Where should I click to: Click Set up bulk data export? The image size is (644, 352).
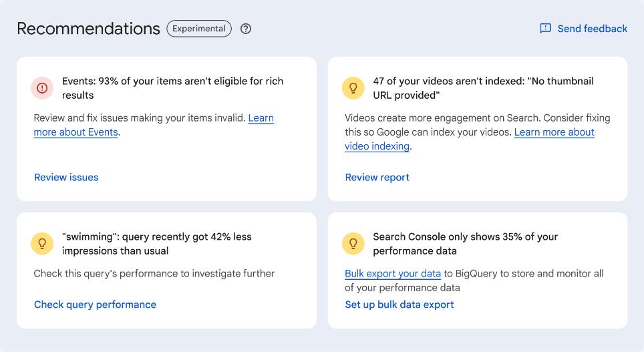(399, 305)
